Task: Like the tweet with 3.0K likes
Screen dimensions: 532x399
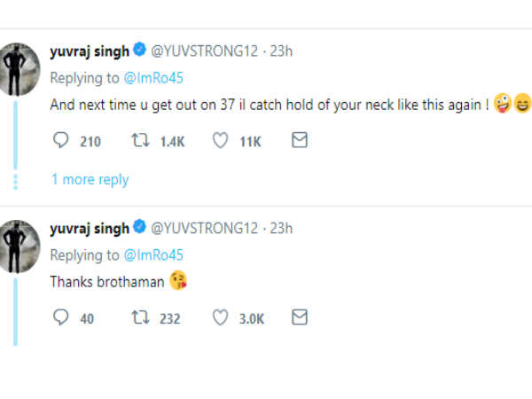Action: click(221, 317)
